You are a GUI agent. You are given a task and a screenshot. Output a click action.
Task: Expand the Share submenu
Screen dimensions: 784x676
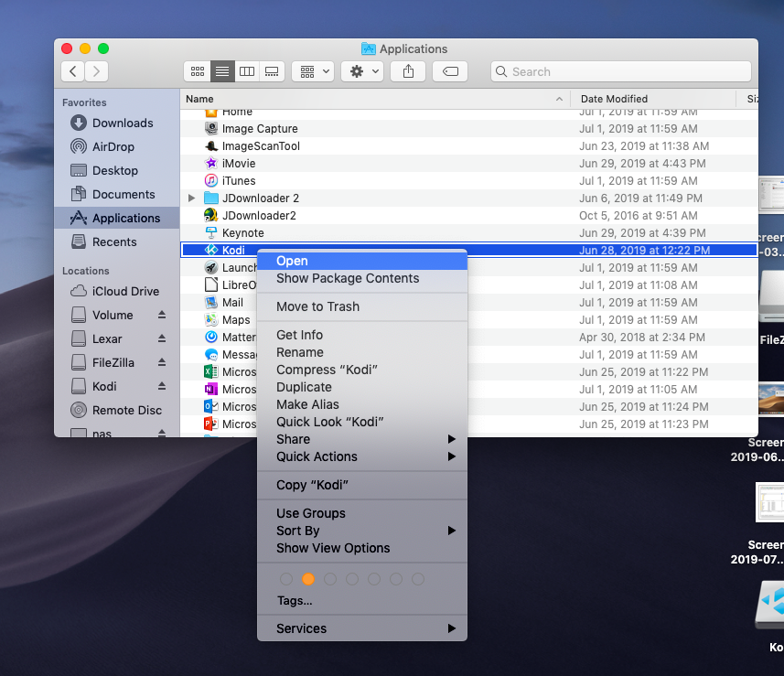(362, 439)
